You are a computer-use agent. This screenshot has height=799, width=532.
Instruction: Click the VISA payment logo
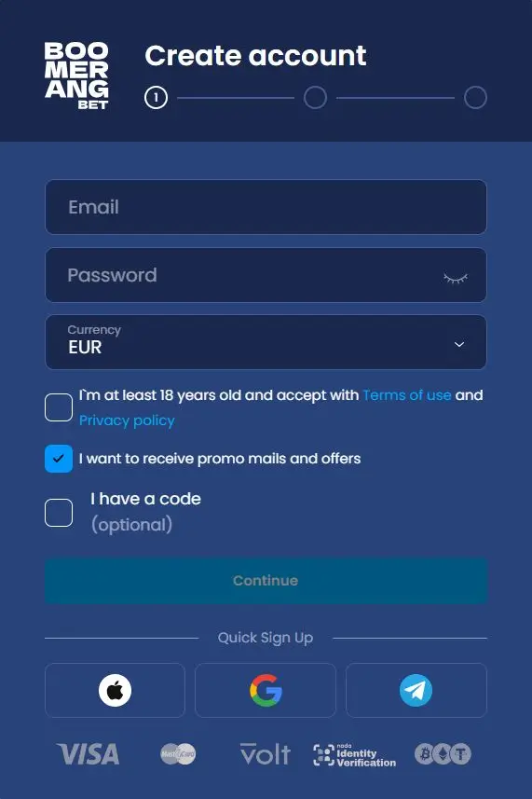point(89,753)
